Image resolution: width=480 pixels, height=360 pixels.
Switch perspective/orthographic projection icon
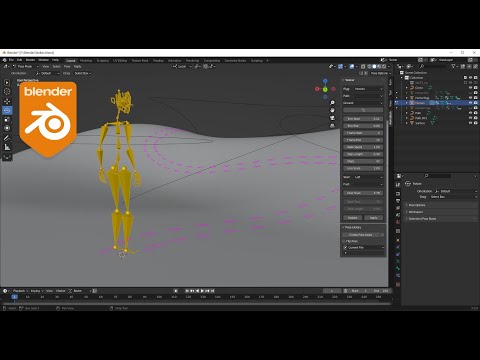332,126
